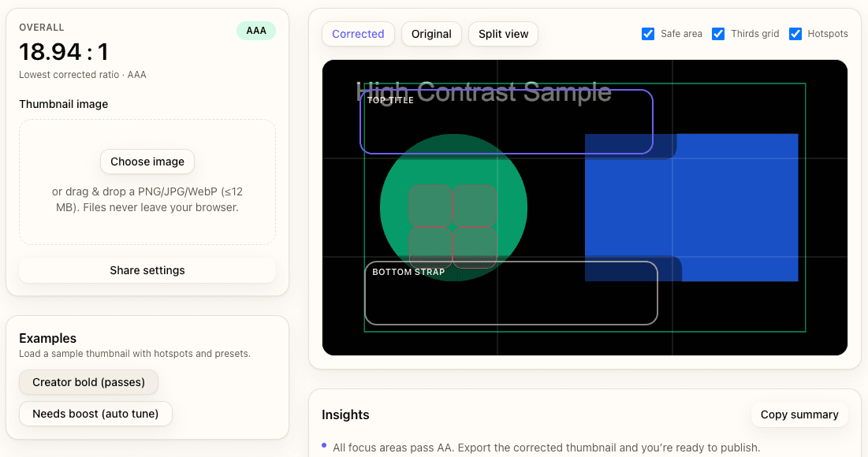
Task: Click the High Contrast Sample title text
Action: click(x=484, y=91)
